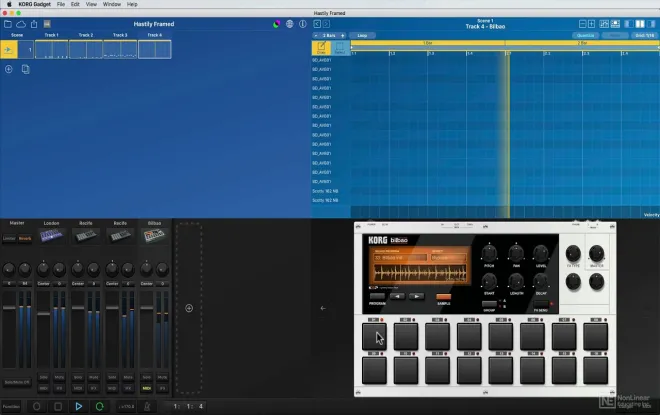
Task: Trigger the first drum pad on Bilbao
Action: [x=374, y=336]
